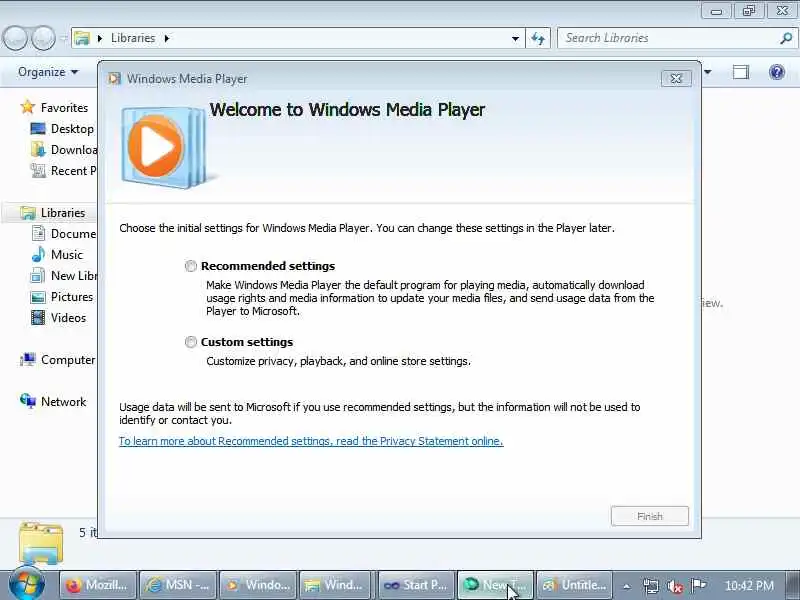Open Action Center flag in the tray

698,586
